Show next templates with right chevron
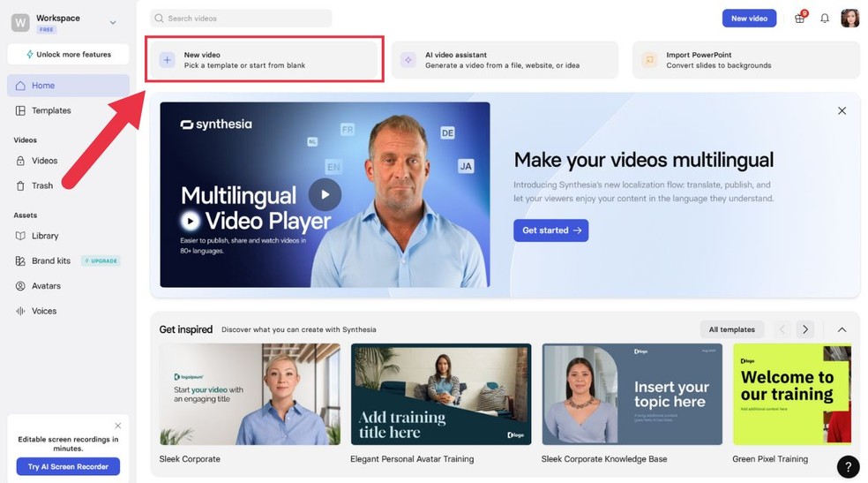The image size is (868, 483). coord(805,329)
